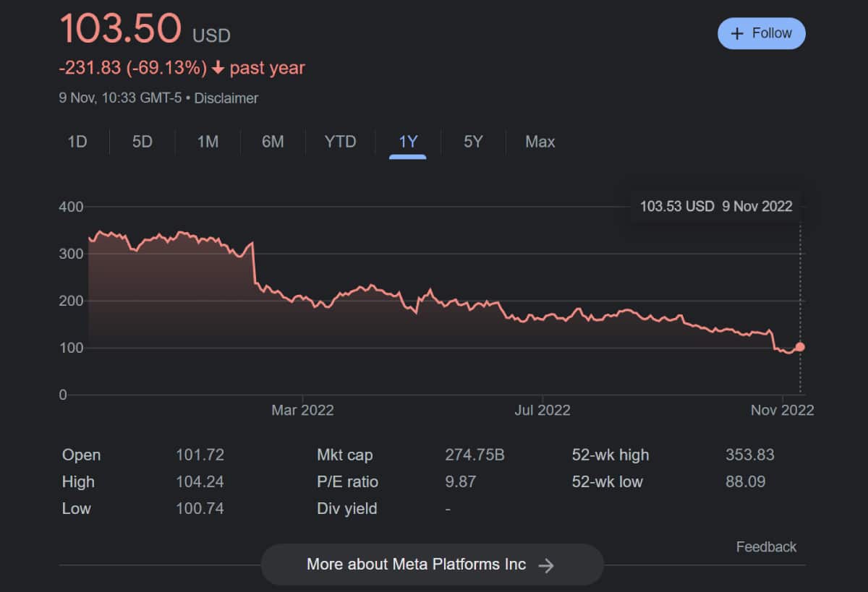Click the 103.53 USD chart tooltip
Screen dimensions: 868x592
coord(715,207)
